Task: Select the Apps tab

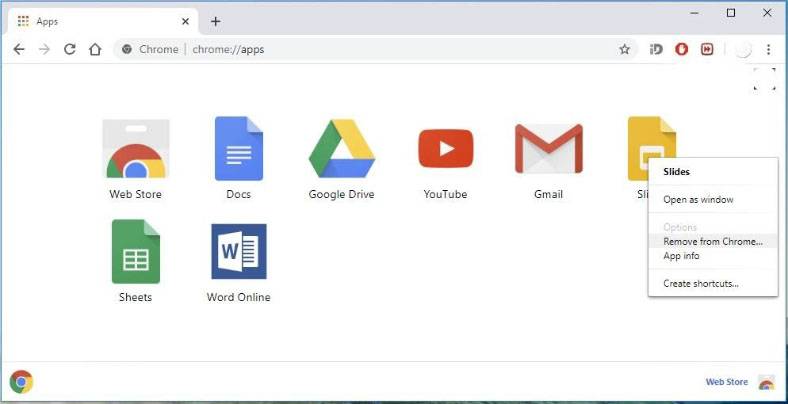Action: click(101, 21)
